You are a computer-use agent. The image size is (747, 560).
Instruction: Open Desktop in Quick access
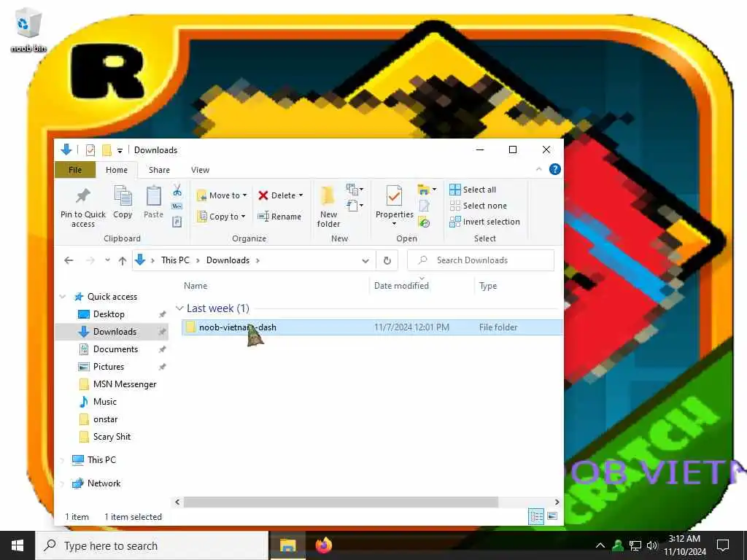pyautogui.click(x=109, y=314)
